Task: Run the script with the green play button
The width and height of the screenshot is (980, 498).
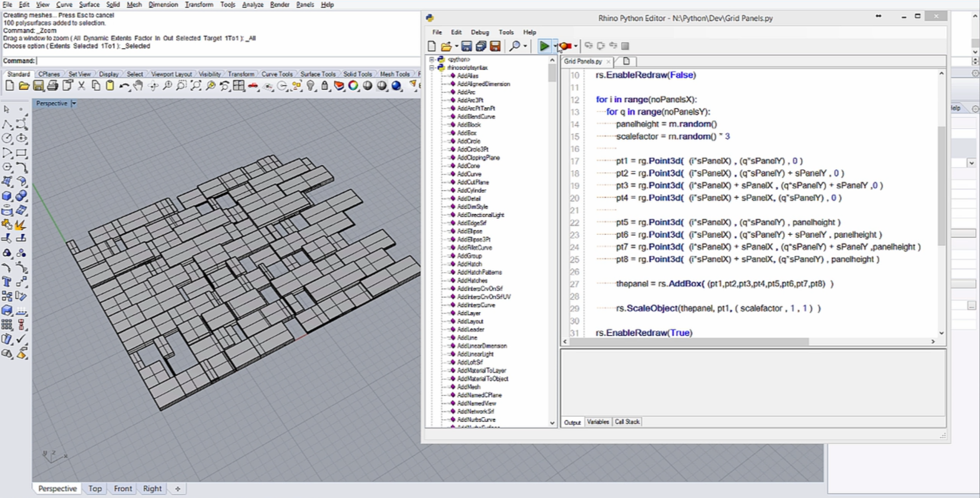Action: [544, 46]
